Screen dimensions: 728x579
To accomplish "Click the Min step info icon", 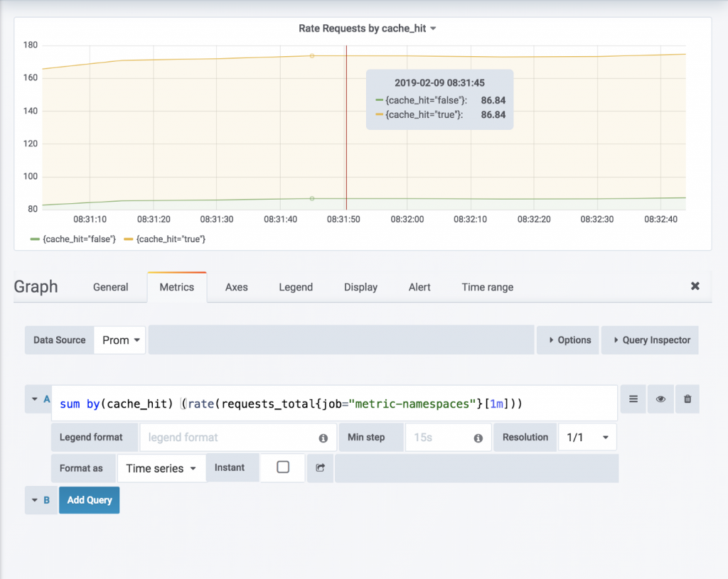I will (x=478, y=438).
